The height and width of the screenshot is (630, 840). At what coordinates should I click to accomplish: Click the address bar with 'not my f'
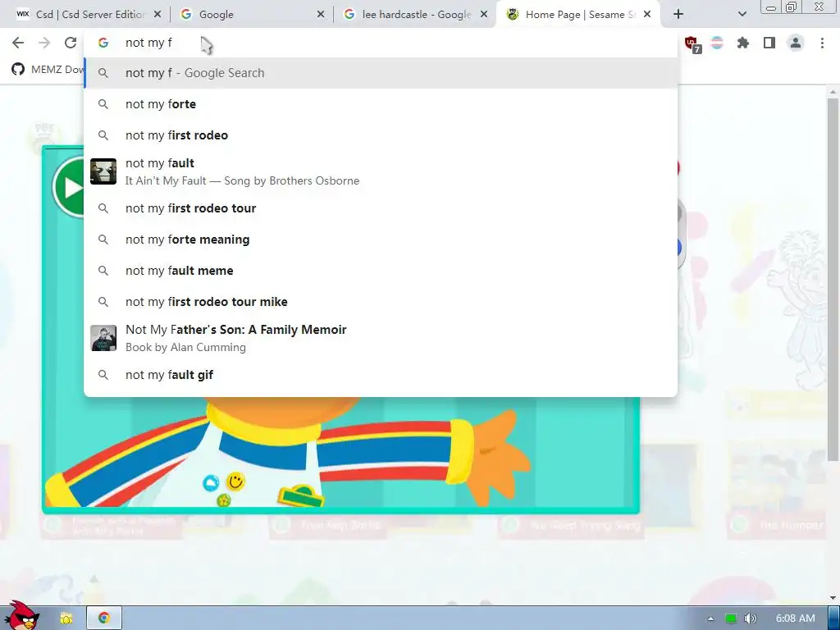[381, 43]
